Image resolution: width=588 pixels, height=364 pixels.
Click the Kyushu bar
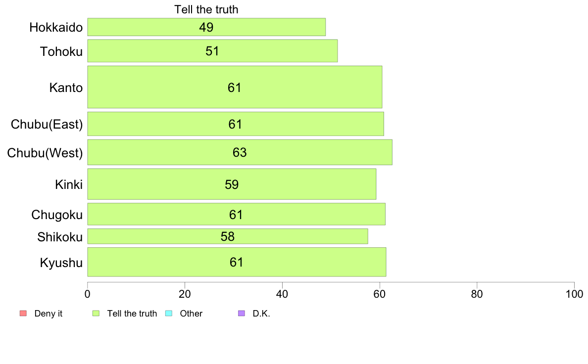pyautogui.click(x=237, y=262)
